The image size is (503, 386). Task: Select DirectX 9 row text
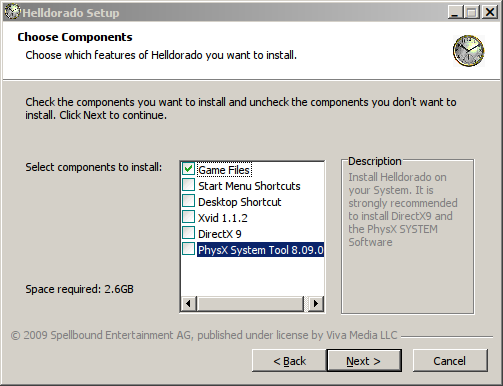tap(220, 234)
